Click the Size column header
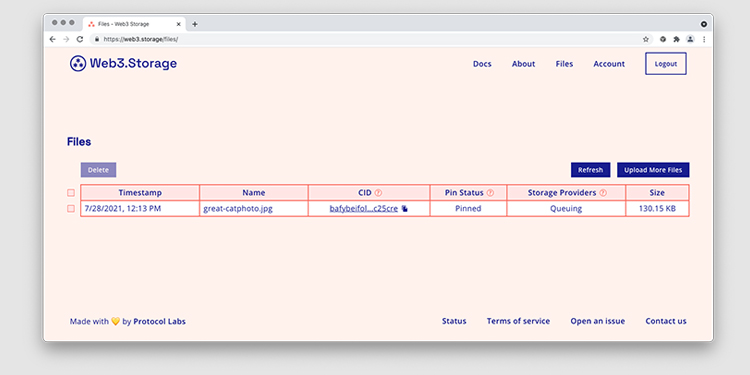 click(657, 193)
